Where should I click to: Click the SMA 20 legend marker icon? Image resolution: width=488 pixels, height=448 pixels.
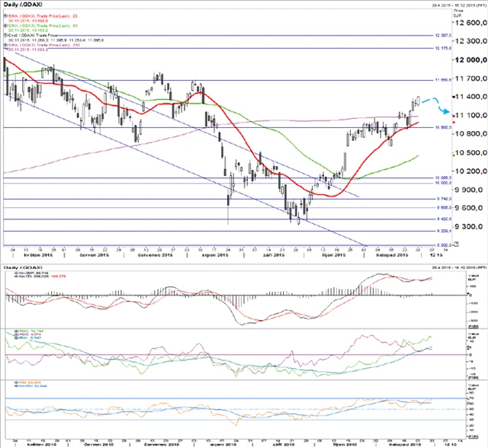[6, 14]
